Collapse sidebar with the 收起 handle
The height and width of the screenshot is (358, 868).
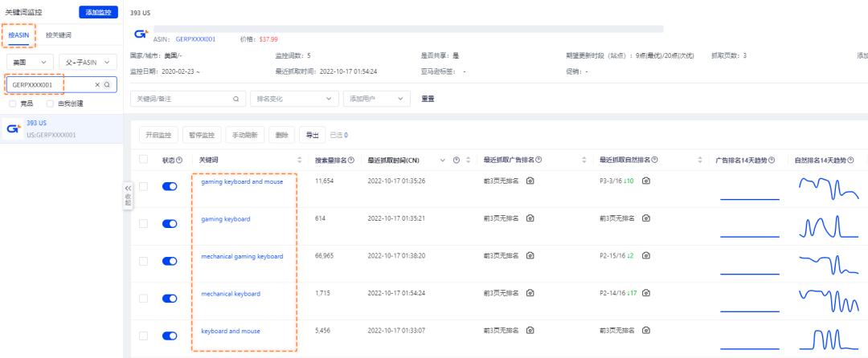click(128, 195)
